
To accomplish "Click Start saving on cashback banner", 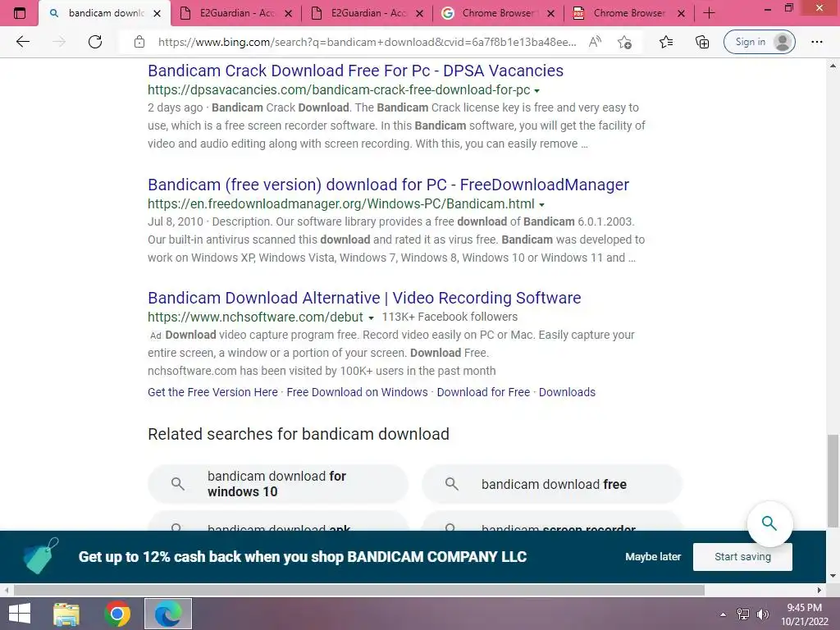I will coord(742,557).
